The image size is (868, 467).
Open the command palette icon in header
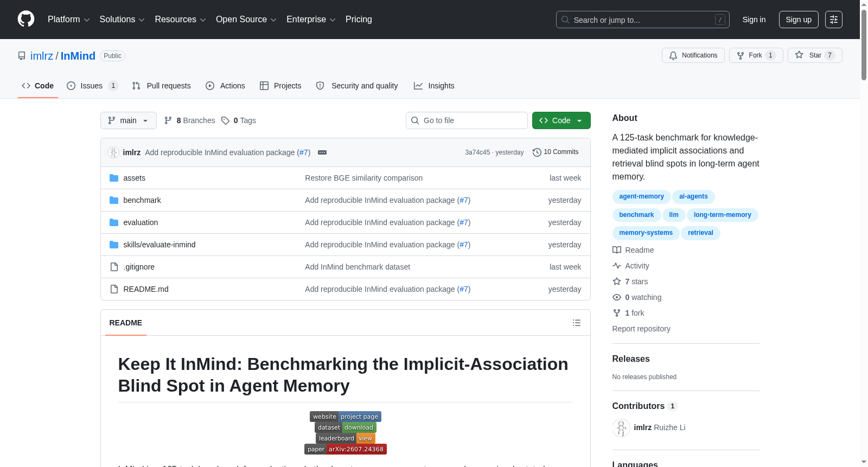coord(833,20)
